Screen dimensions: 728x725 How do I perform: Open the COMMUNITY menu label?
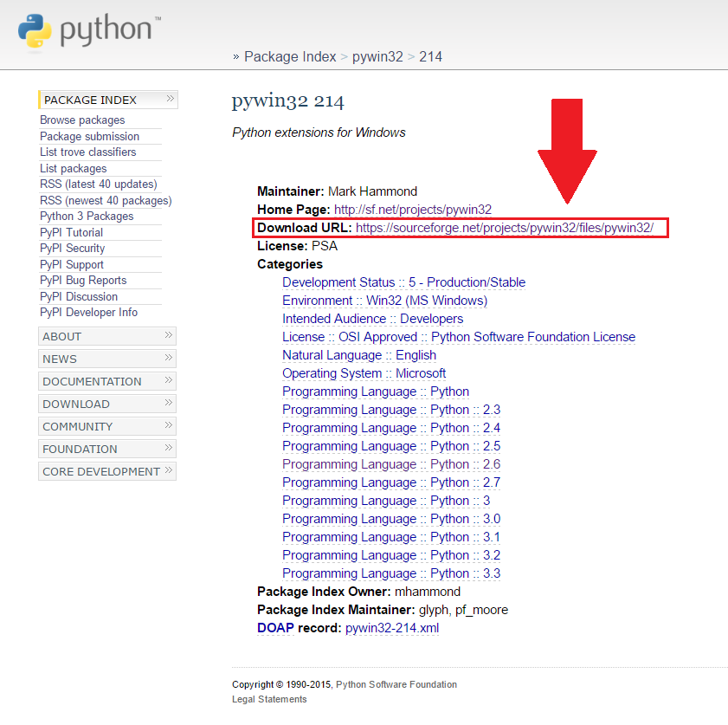(x=78, y=427)
